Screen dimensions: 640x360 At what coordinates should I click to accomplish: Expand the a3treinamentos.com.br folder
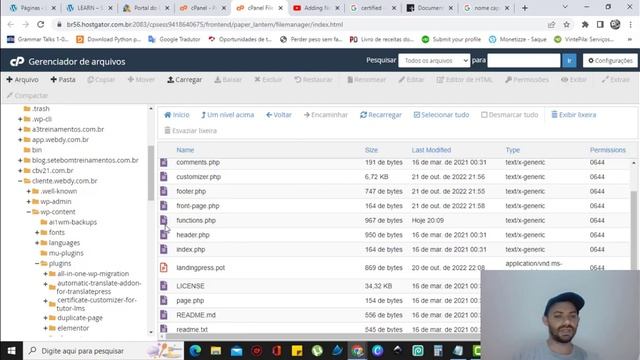pyautogui.click(x=20, y=129)
